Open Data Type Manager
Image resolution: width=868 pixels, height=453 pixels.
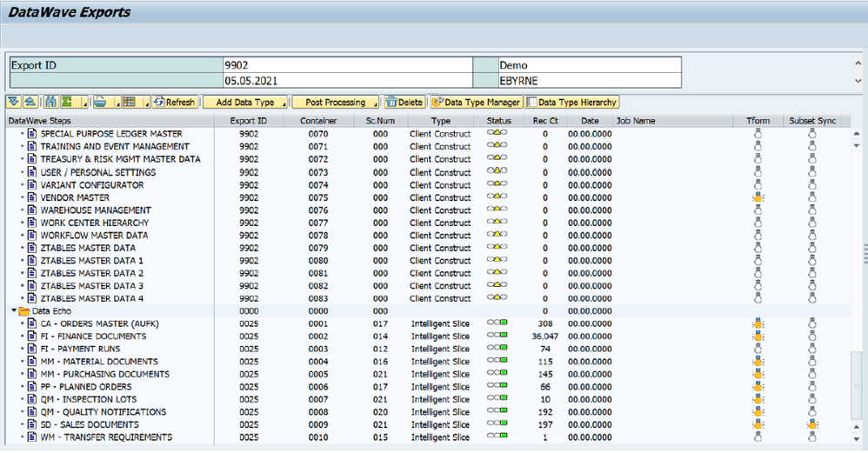coord(477,103)
